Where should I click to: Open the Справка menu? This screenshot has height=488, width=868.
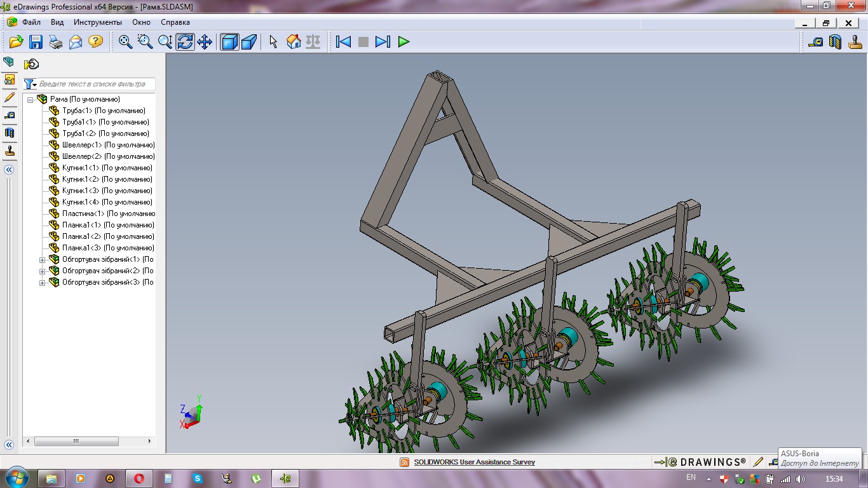pos(175,22)
